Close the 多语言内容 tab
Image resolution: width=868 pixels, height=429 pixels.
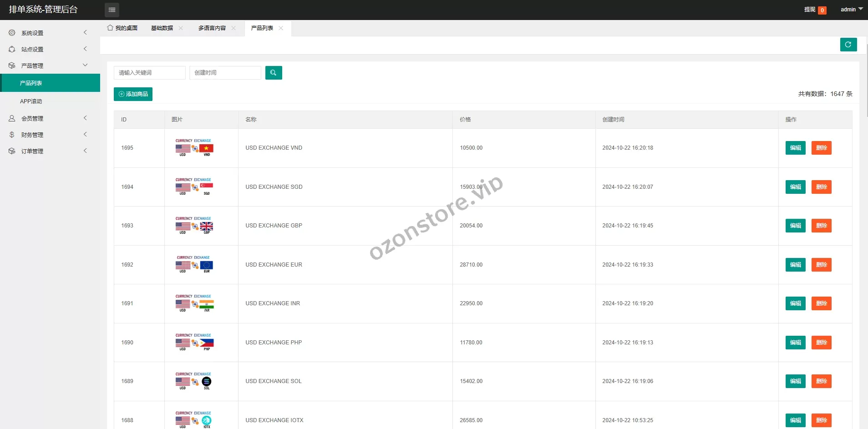point(233,28)
